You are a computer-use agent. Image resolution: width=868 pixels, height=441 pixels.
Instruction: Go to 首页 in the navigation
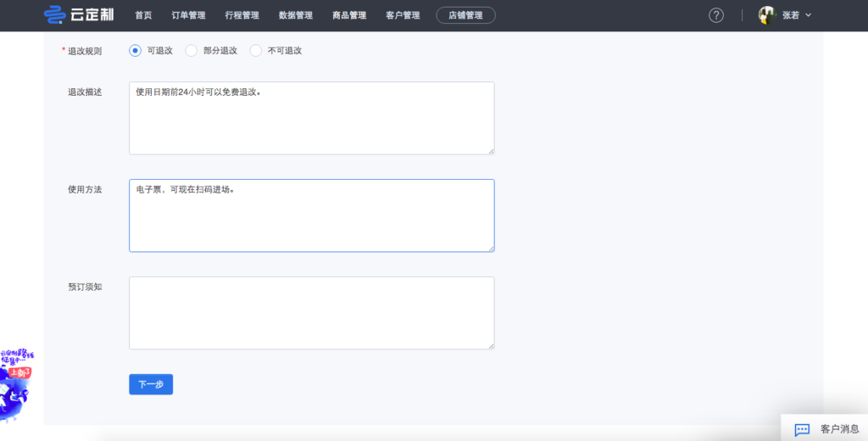[x=143, y=15]
